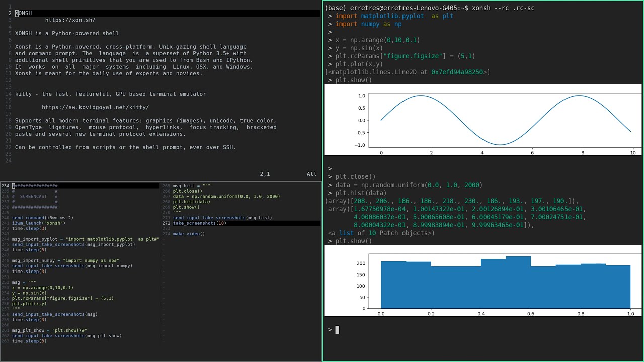Click the 'msg_import_pyplot =' assignment line

[86, 239]
